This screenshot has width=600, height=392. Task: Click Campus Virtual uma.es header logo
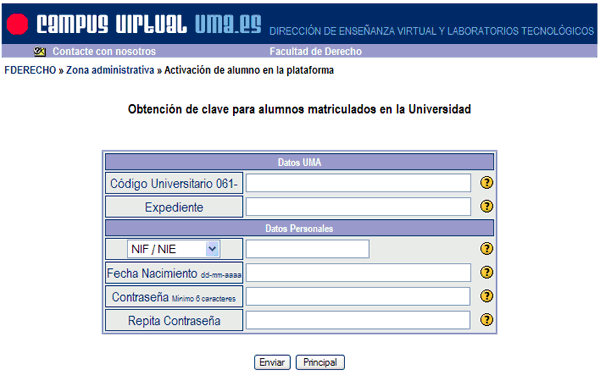[x=149, y=24]
